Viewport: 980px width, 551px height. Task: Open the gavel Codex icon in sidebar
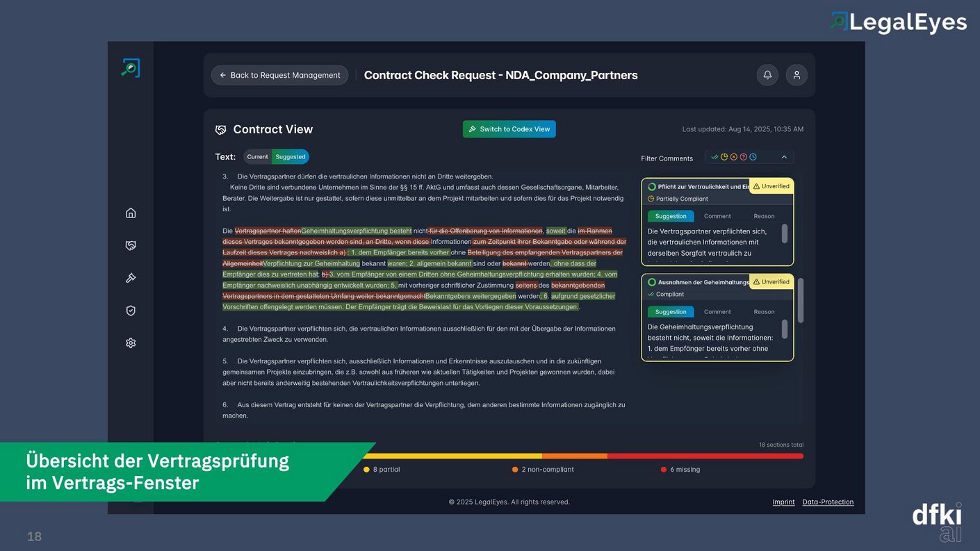(131, 278)
